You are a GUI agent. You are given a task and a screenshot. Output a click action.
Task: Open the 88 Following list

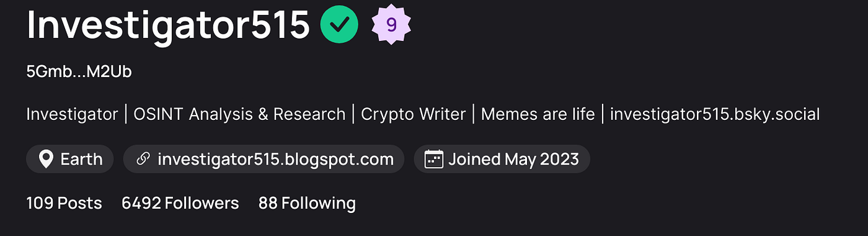(307, 203)
